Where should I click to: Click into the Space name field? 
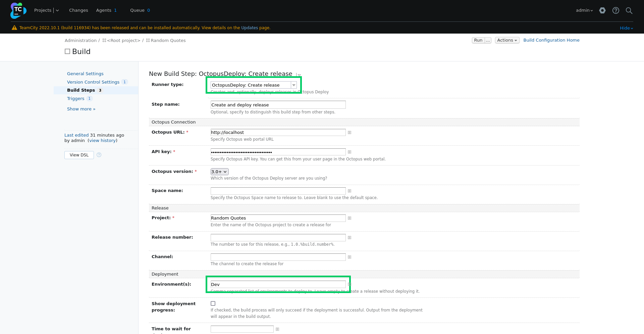(278, 191)
